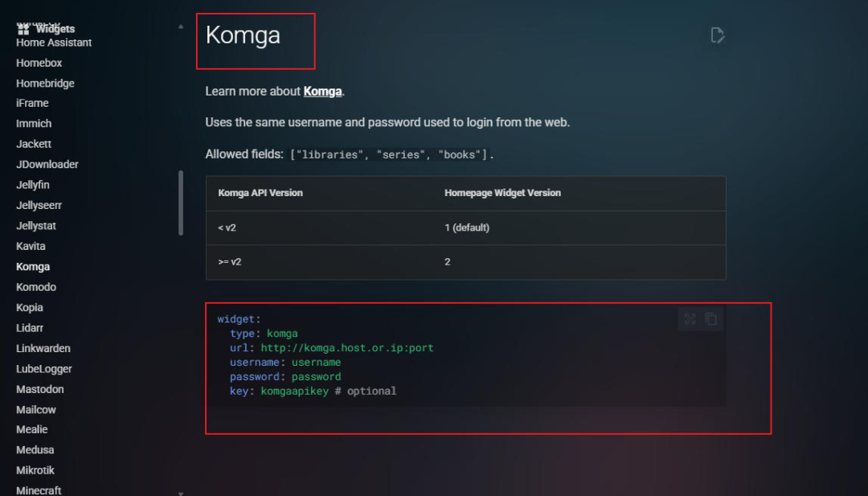Follow the Komga hyperlink in intro
868x496 pixels.
tap(323, 92)
